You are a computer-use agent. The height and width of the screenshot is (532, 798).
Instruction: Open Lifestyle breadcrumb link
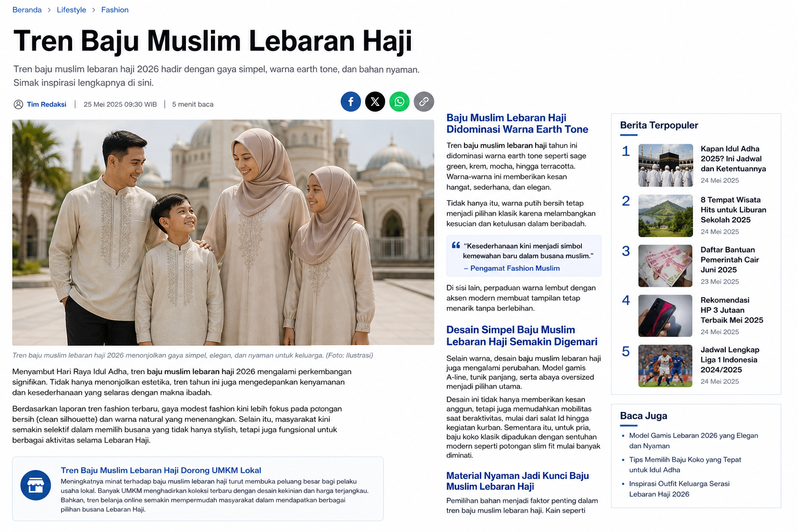click(71, 10)
